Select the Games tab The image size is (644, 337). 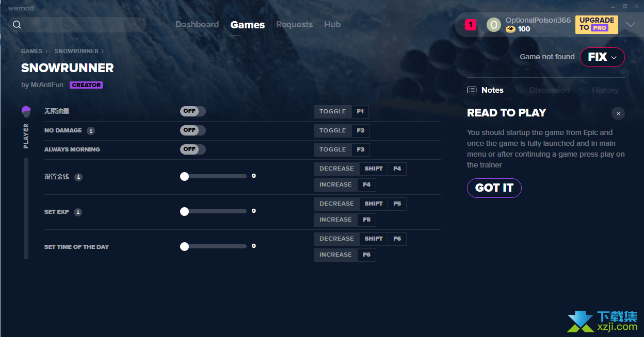click(x=248, y=25)
